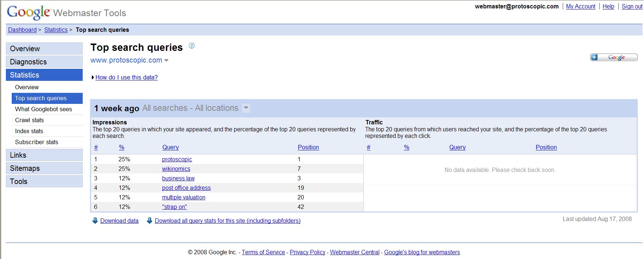Click the webmaster@protoscopic.com account text
Screen dimensions: 644x259
tap(517, 6)
